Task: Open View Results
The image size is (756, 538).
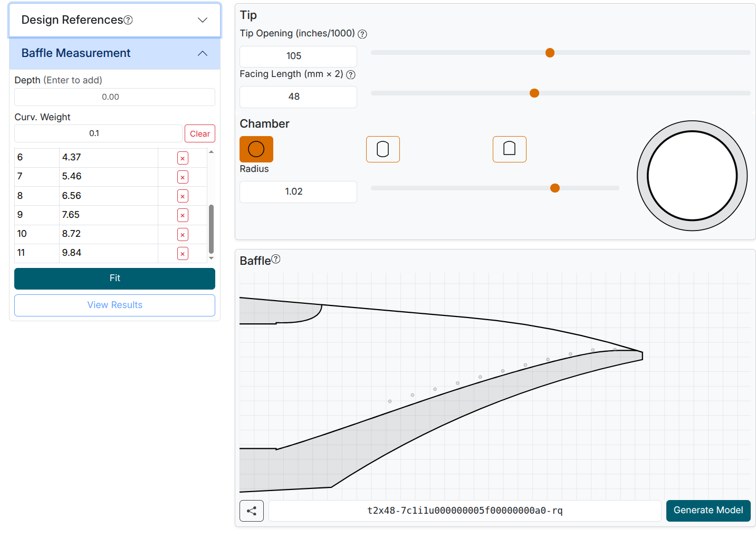Action: (x=114, y=305)
